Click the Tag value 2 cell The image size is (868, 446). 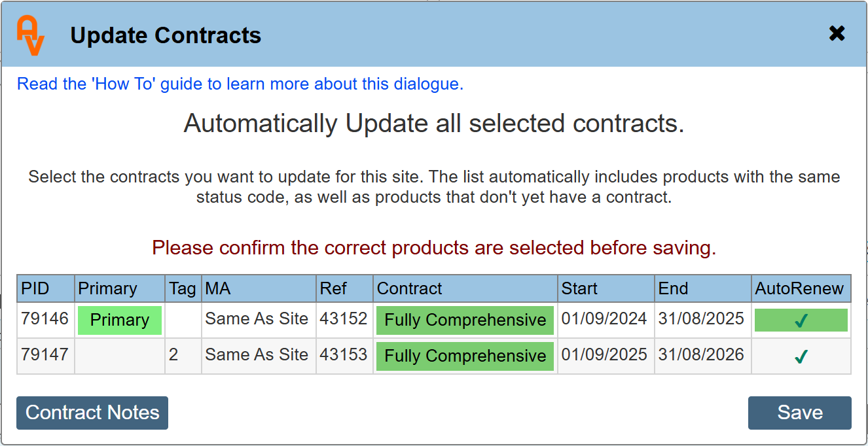pos(173,355)
